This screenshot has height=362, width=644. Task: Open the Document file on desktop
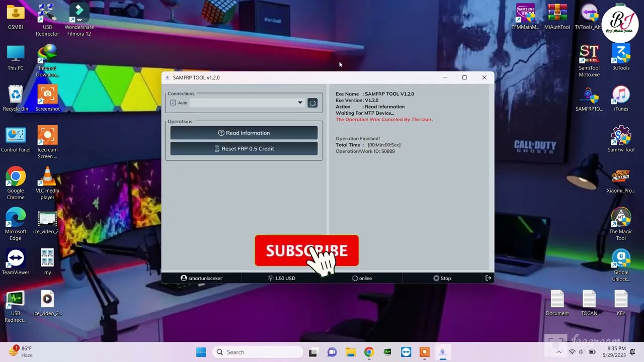(x=557, y=303)
